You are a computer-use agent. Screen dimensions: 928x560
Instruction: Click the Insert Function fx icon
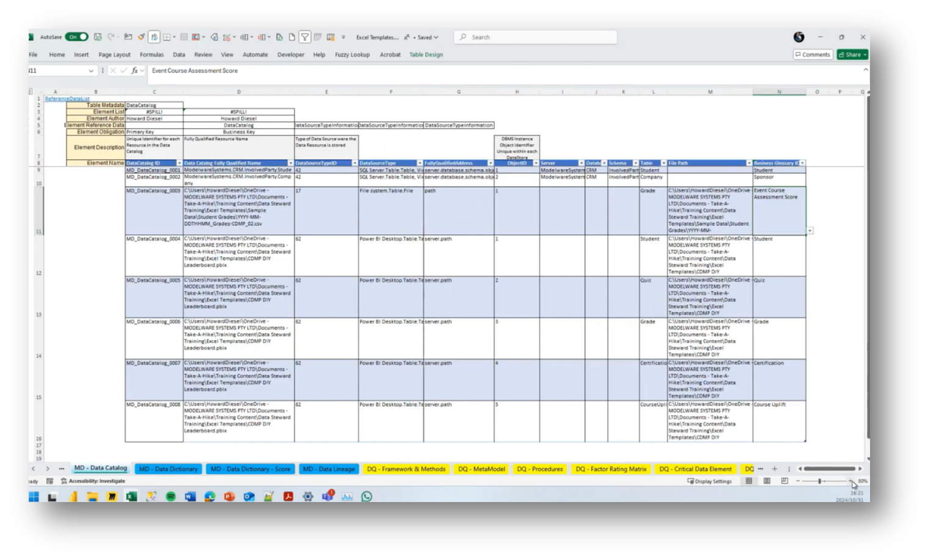[x=135, y=71]
